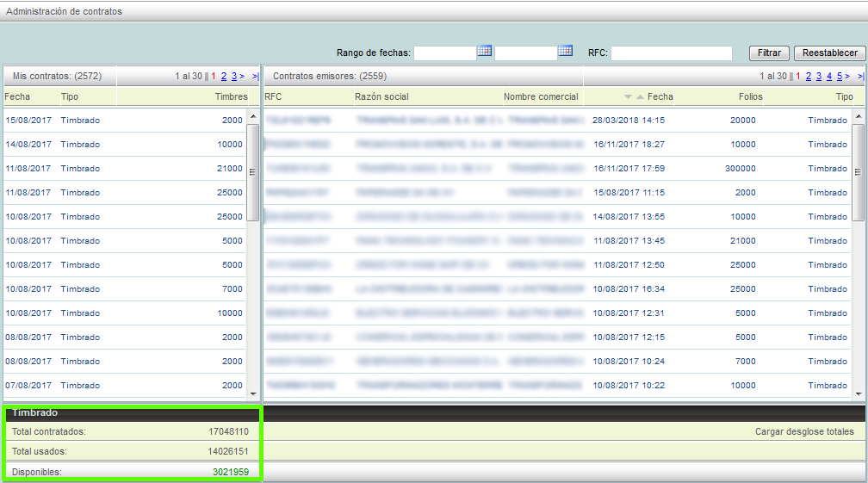Click the Mis contratos vertical scrollbar thumb
Image resolution: width=868 pixels, height=483 pixels.
[x=253, y=172]
